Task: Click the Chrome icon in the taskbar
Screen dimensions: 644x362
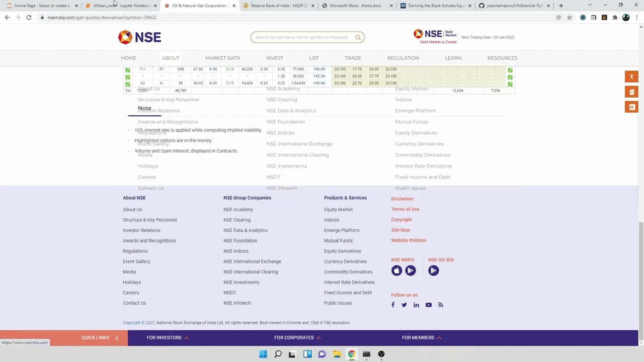Action: click(x=351, y=354)
